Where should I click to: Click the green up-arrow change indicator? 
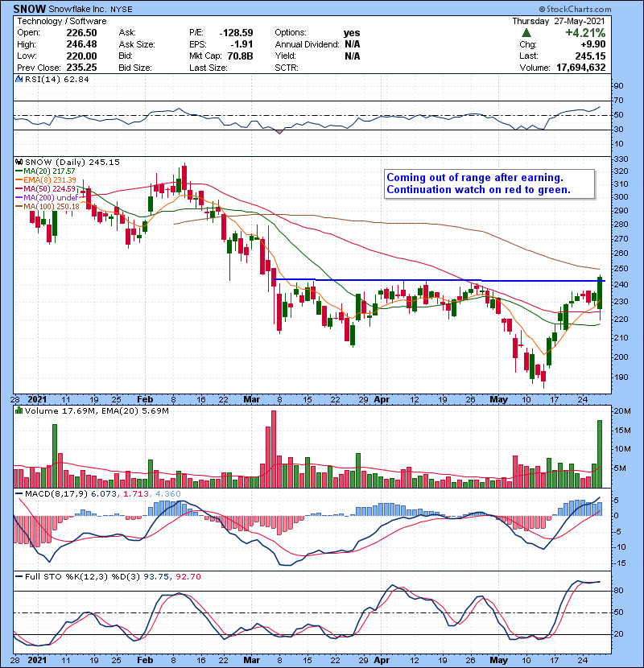pyautogui.click(x=526, y=33)
